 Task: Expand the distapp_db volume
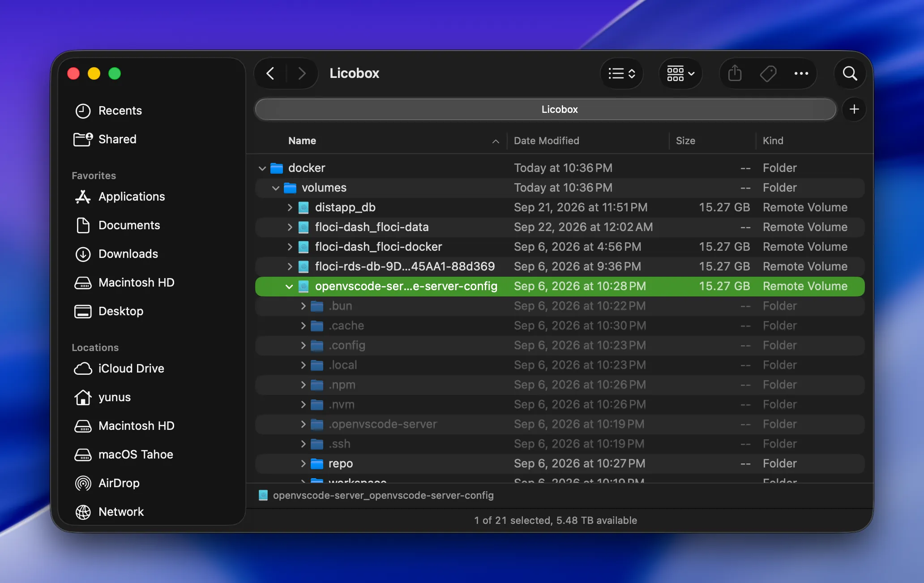290,207
